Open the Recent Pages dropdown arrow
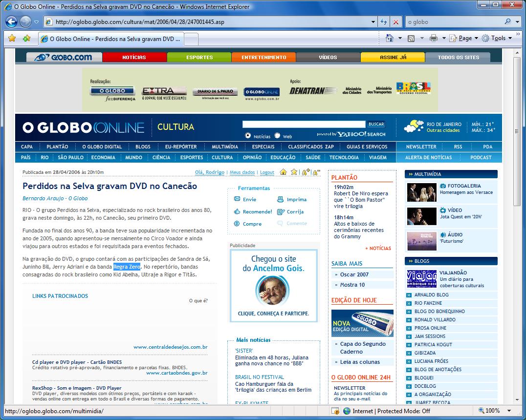This screenshot has height=420, width=526. coord(36,22)
